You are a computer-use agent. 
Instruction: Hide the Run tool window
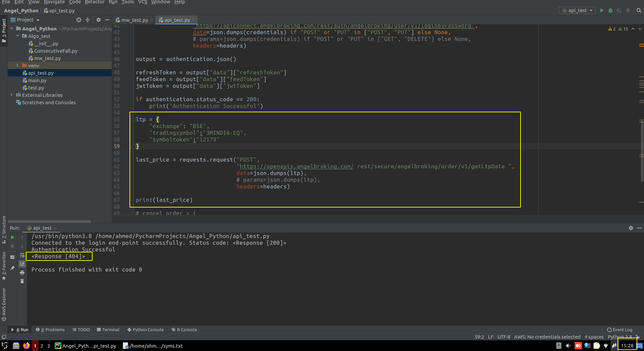tap(640, 228)
